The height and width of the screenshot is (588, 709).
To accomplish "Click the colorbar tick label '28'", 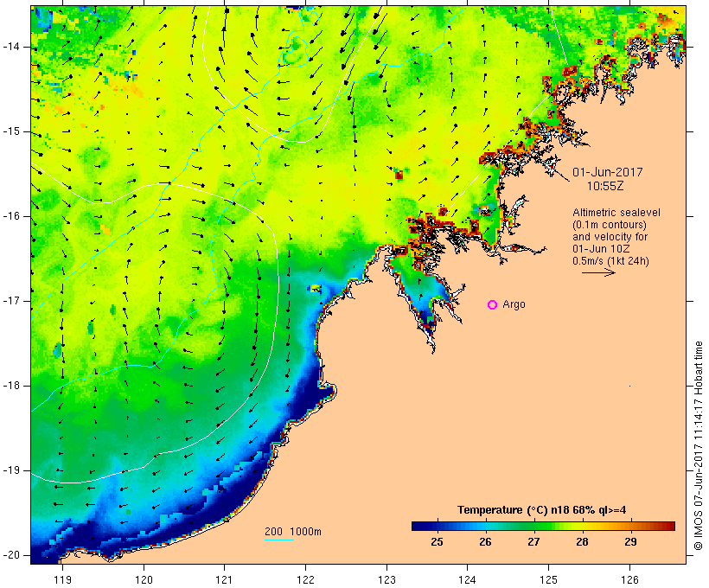I will [x=582, y=542].
